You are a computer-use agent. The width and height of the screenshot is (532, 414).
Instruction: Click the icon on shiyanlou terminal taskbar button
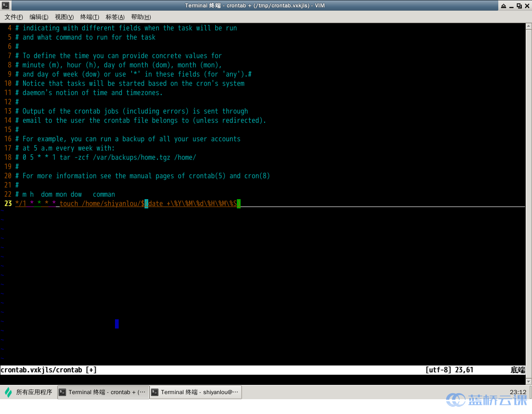click(x=155, y=392)
